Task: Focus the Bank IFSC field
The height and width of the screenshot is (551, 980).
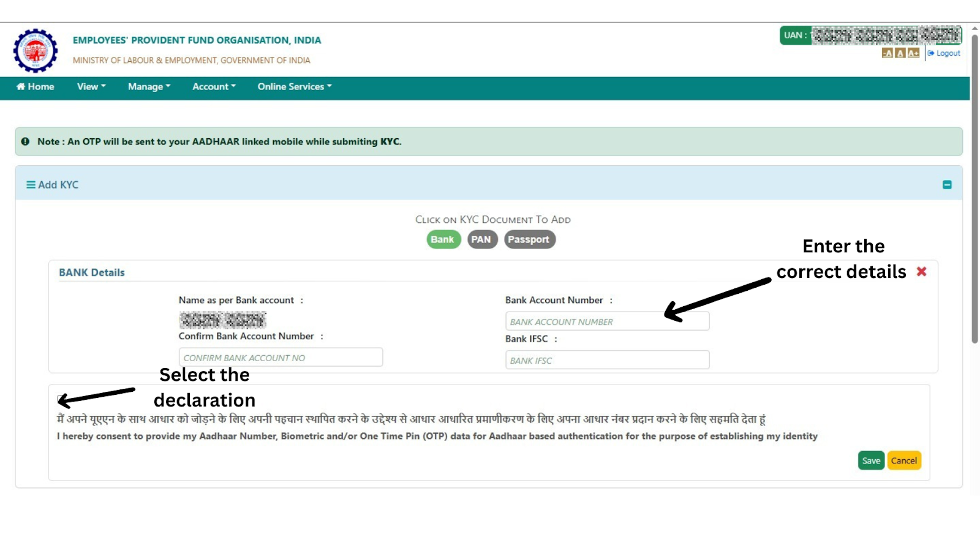Action: point(607,360)
